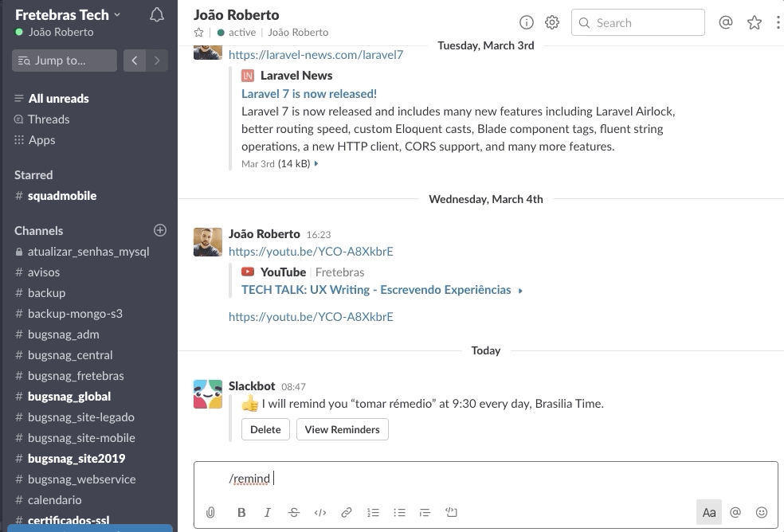The height and width of the screenshot is (532, 784).
Task: Show conversation details info icon
Action: point(527,22)
